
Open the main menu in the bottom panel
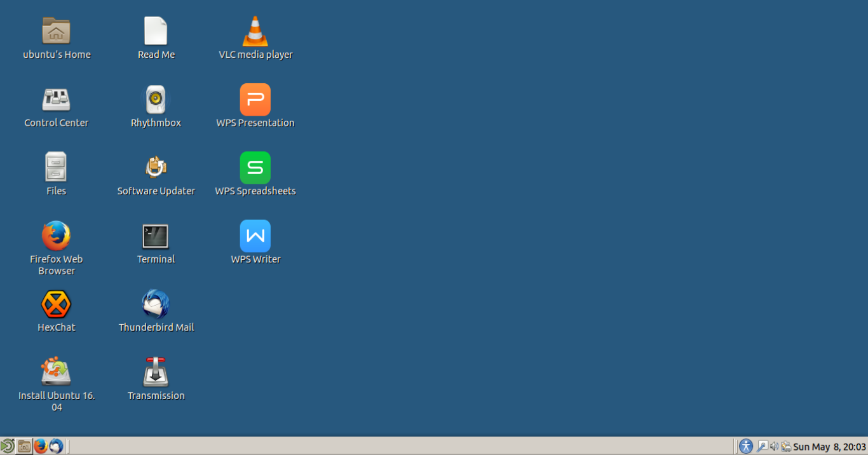8,447
